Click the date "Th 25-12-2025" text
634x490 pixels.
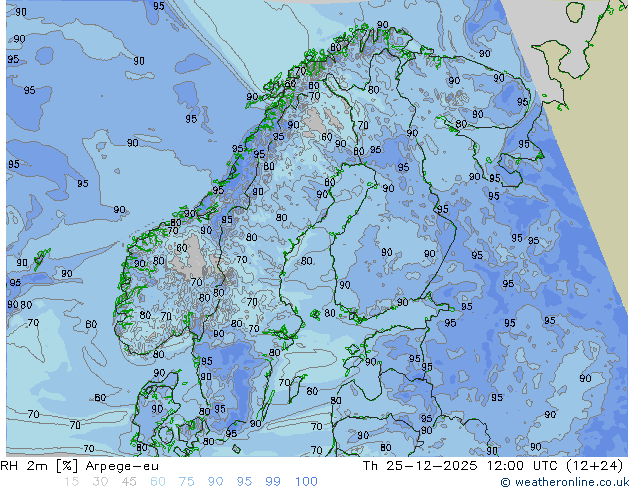[x=420, y=466]
